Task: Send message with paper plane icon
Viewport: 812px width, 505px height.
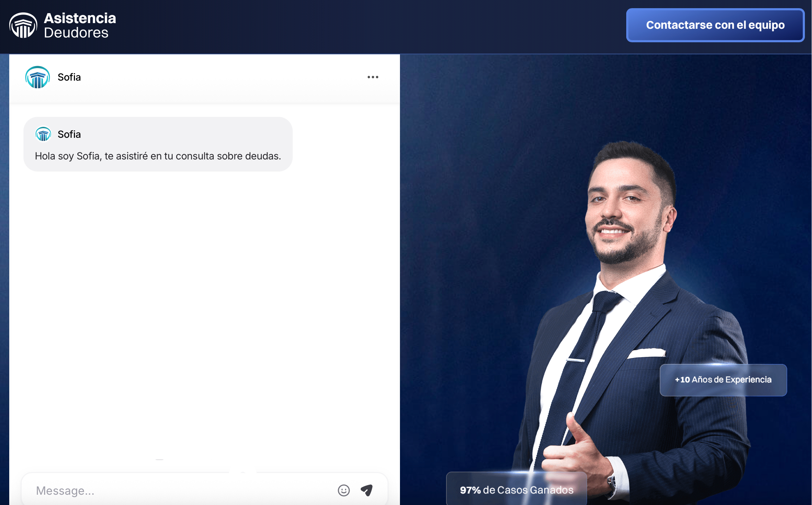Action: click(x=367, y=490)
